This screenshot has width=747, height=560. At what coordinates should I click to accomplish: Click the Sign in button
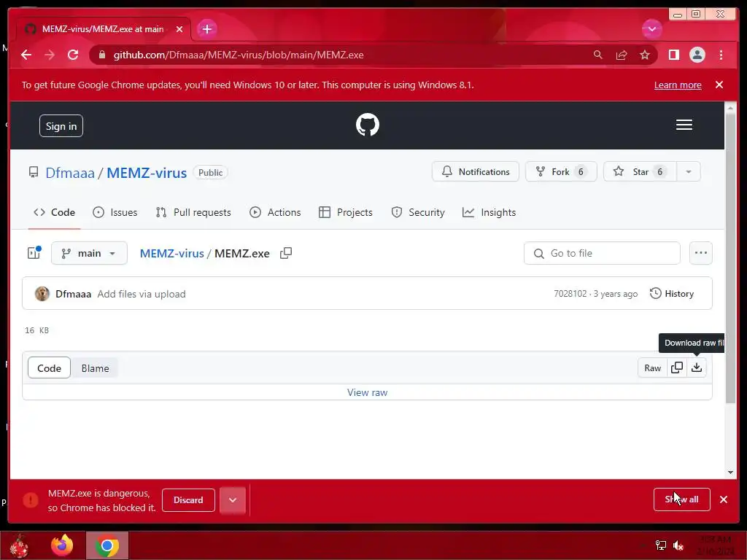[x=61, y=125]
